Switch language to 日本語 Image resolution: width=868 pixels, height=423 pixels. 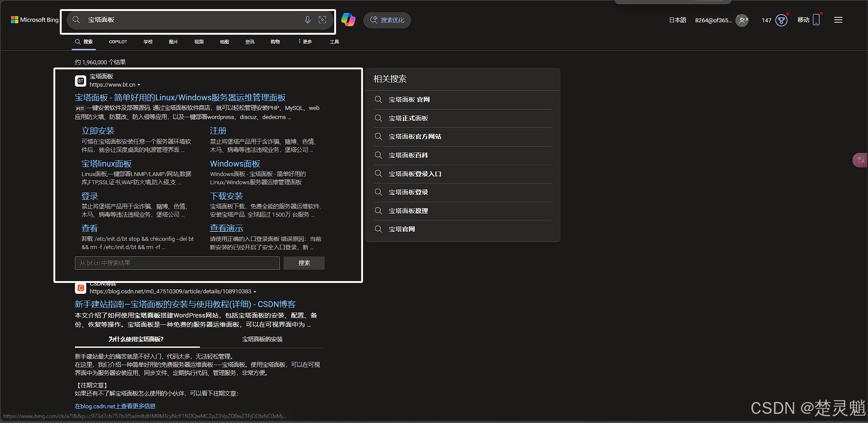point(678,20)
